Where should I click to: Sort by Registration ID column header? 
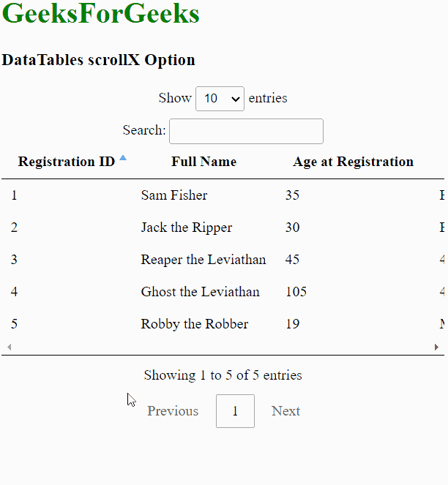pos(67,162)
